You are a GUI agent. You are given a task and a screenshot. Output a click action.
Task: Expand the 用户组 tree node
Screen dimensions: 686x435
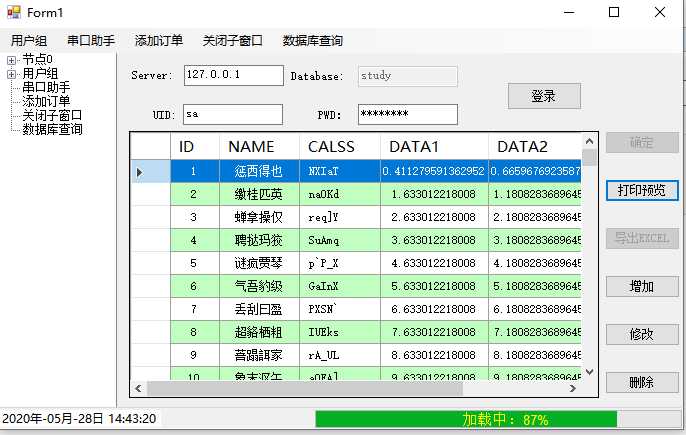11,74
